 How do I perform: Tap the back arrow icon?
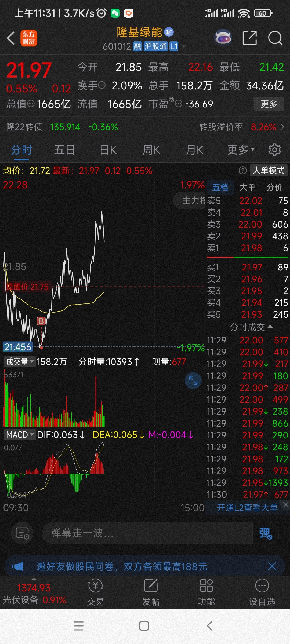tap(11, 38)
